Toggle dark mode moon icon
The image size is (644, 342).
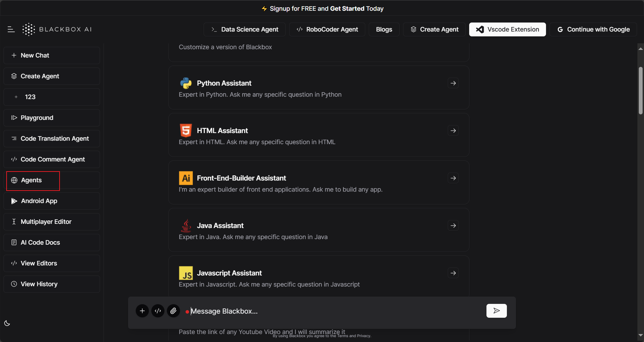point(7,323)
